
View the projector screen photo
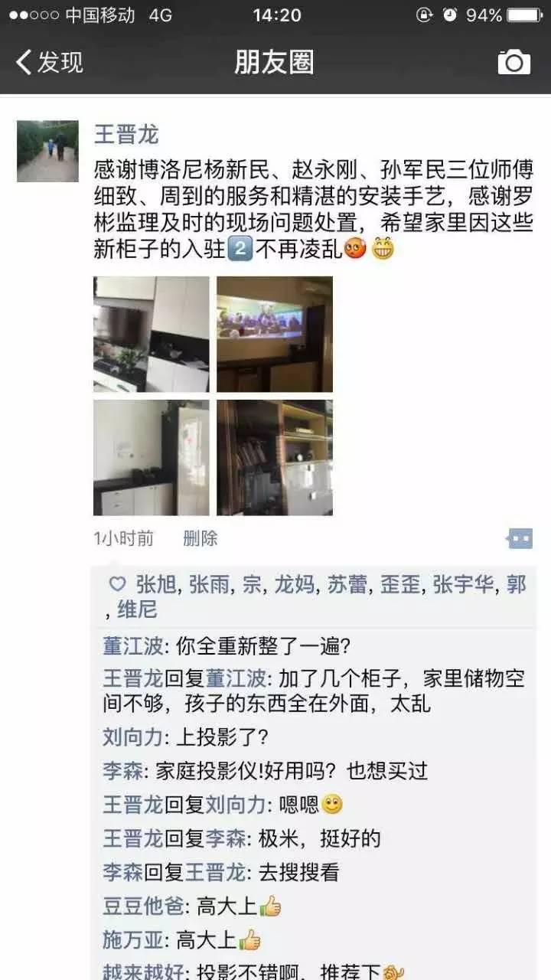pos(275,335)
